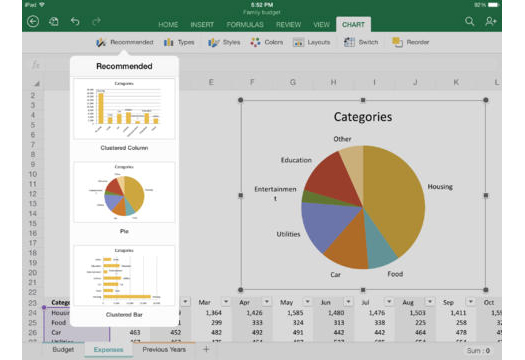Tap the share/add person icon
Screen dimensions: 525x360
click(491, 21)
